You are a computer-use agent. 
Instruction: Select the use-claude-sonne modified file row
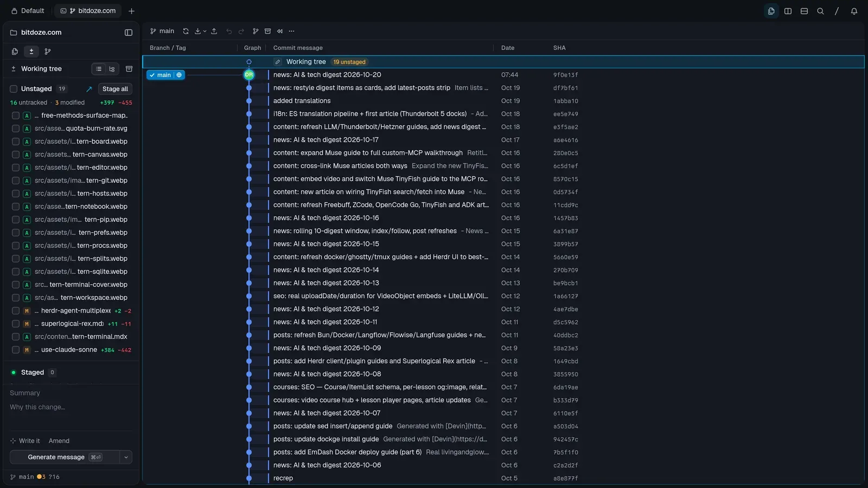[72, 350]
